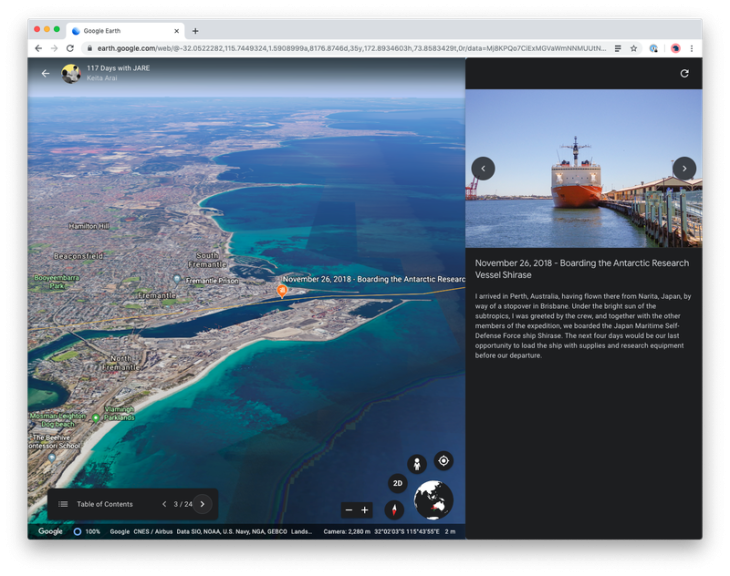Open the Shirase ship photo
Screen dimensions: 730x576
pos(584,169)
